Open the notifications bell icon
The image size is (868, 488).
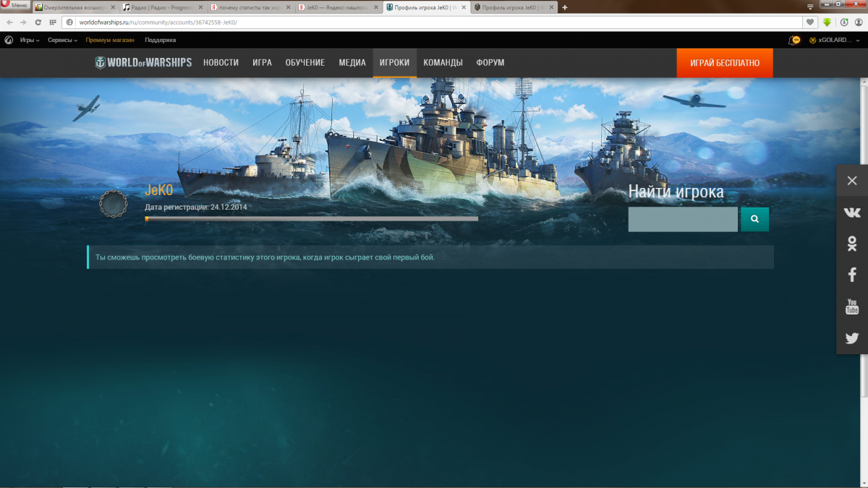795,40
